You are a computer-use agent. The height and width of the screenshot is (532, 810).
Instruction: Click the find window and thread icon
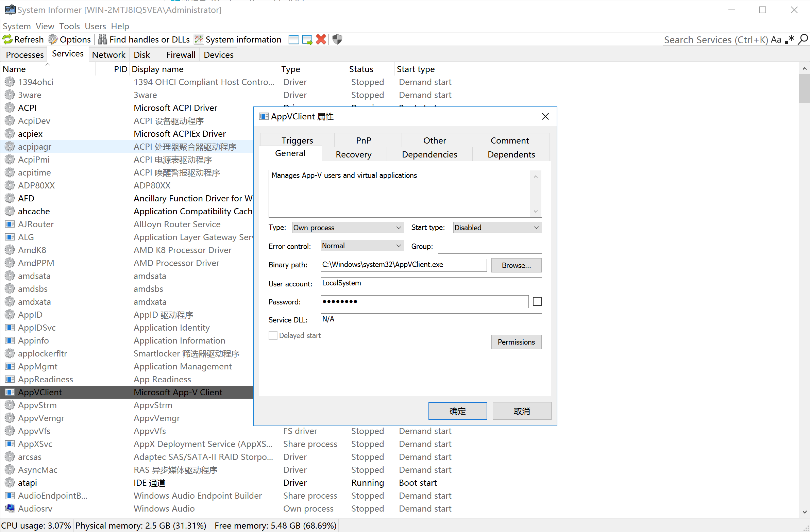point(307,39)
